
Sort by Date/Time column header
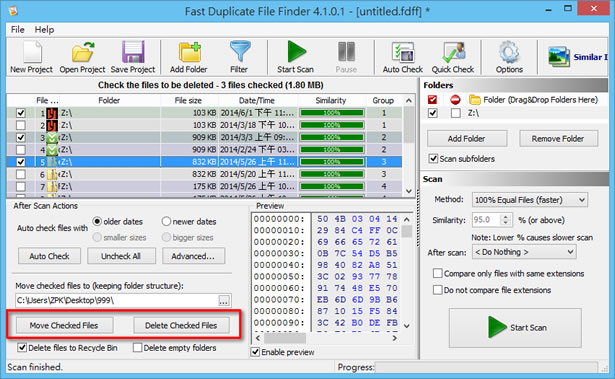[257, 100]
